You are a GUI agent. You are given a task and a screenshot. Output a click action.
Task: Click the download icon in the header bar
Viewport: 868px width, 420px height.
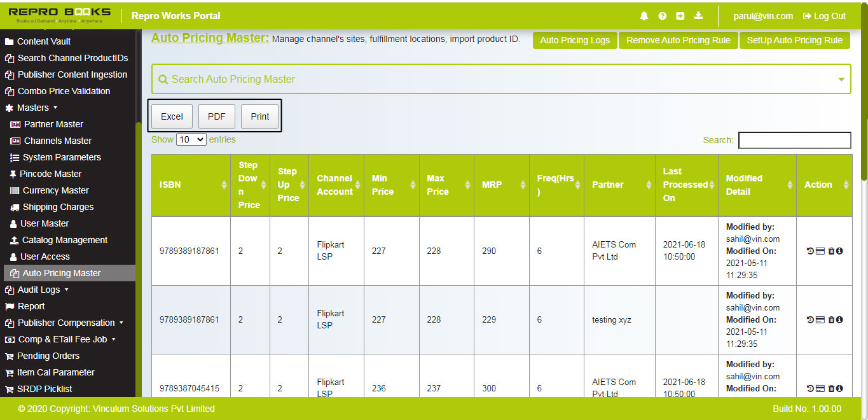tap(698, 16)
